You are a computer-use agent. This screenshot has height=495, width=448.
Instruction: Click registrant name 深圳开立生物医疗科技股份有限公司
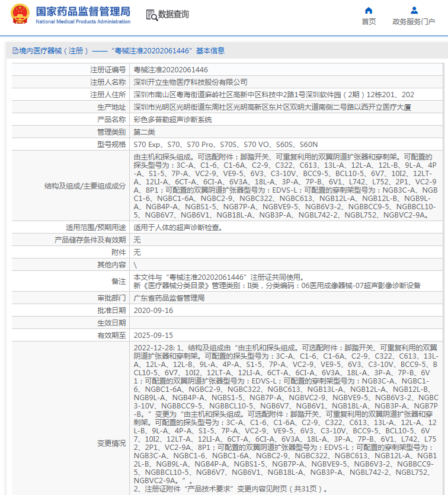point(190,82)
